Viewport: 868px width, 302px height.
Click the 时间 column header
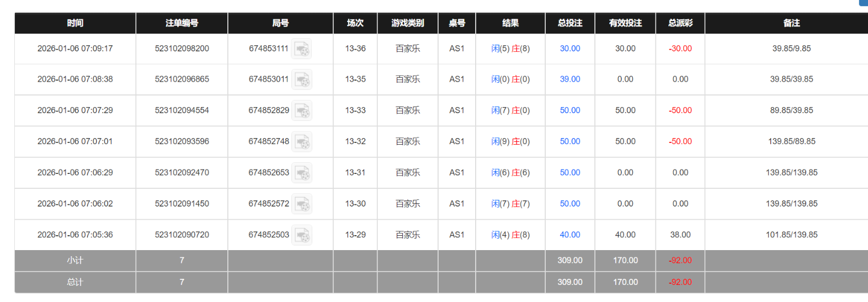click(x=75, y=23)
